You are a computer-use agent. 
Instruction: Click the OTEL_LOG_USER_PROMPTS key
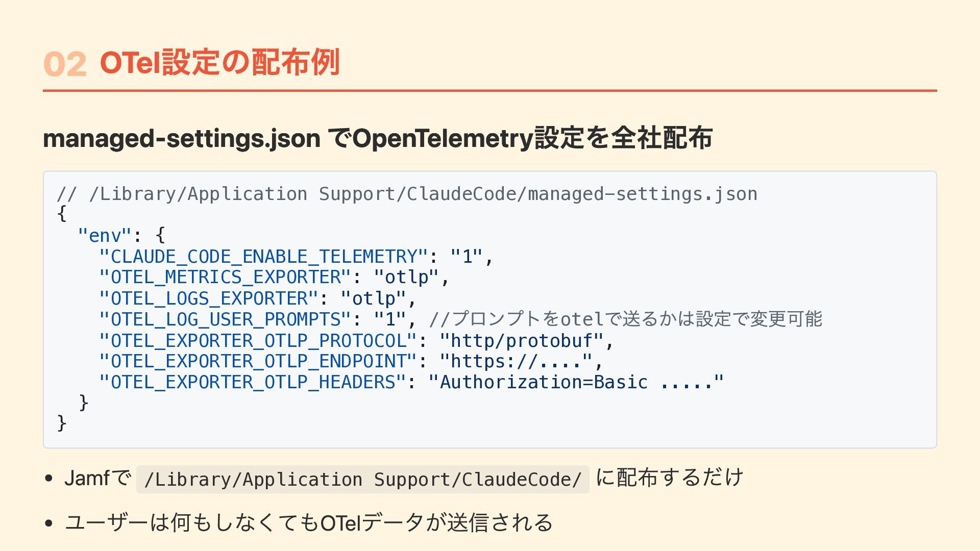pos(225,319)
